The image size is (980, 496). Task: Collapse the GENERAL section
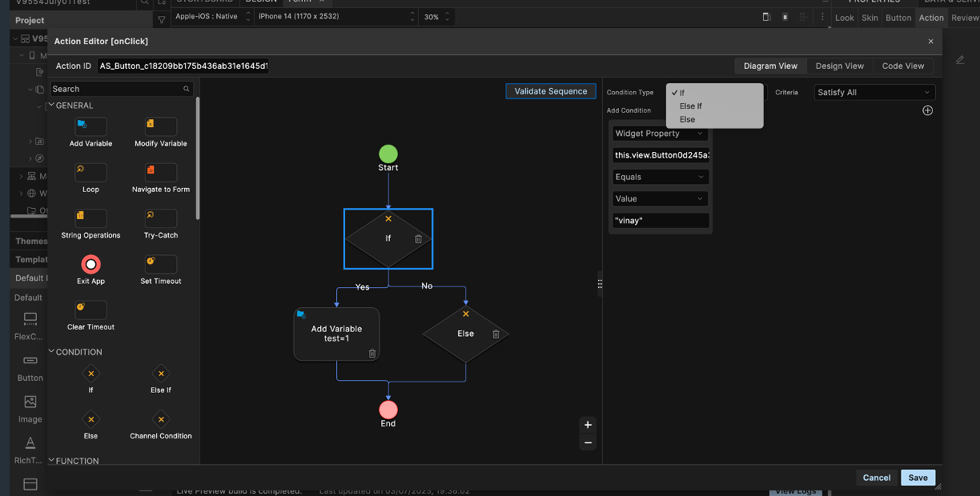tap(53, 106)
